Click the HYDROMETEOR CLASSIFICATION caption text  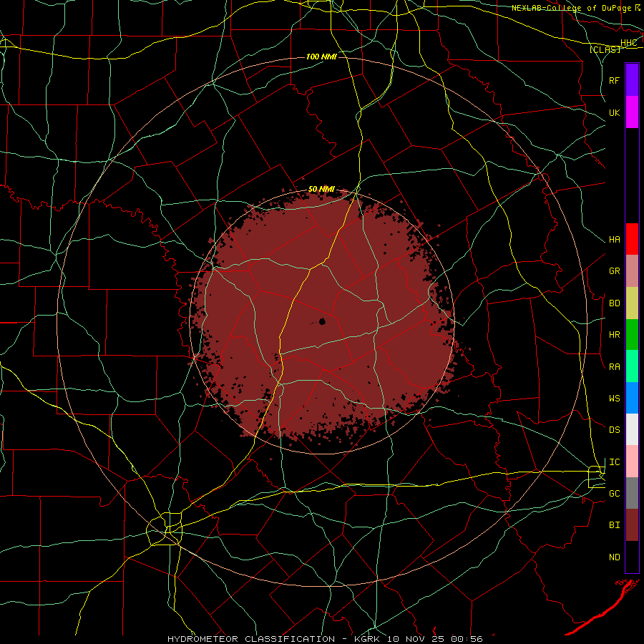(251, 639)
